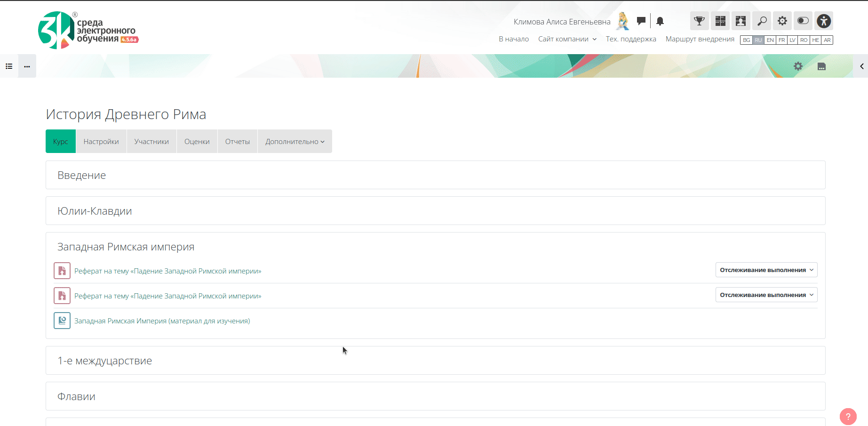Viewport: 868px width, 426px height.
Task: Click the Тех. поддержка link
Action: pos(630,39)
